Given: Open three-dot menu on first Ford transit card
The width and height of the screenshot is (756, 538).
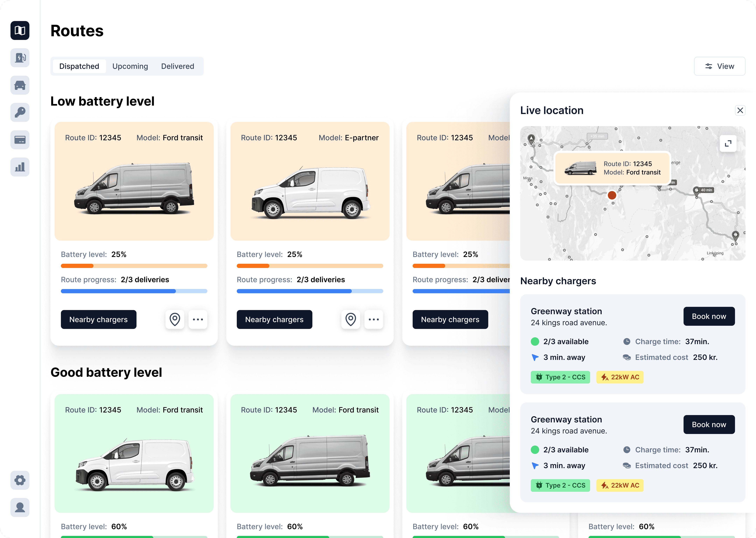Looking at the screenshot, I should 198,319.
